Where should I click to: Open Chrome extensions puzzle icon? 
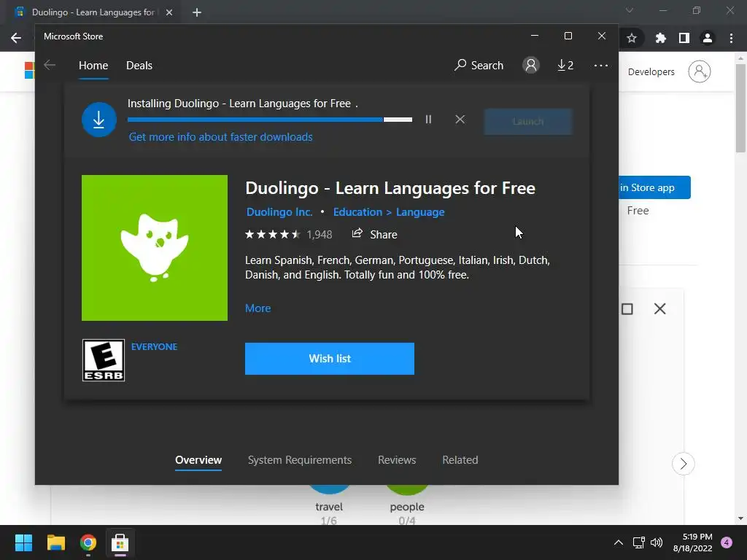click(660, 38)
